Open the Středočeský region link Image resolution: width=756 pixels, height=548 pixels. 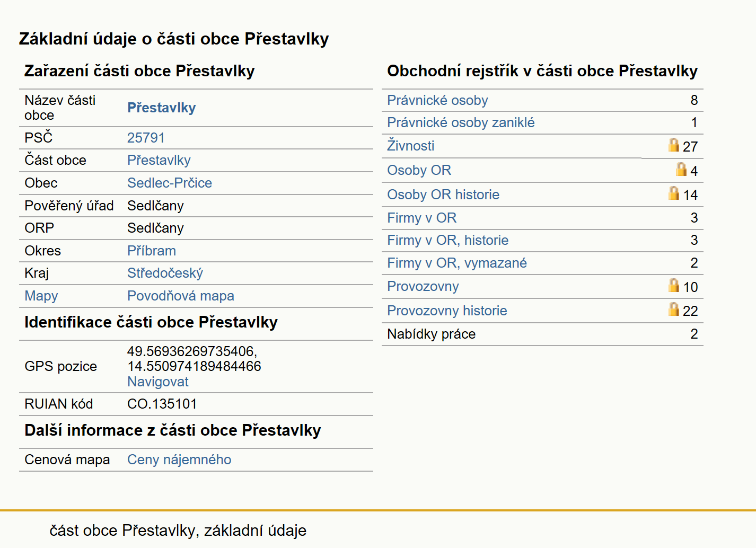pos(165,273)
